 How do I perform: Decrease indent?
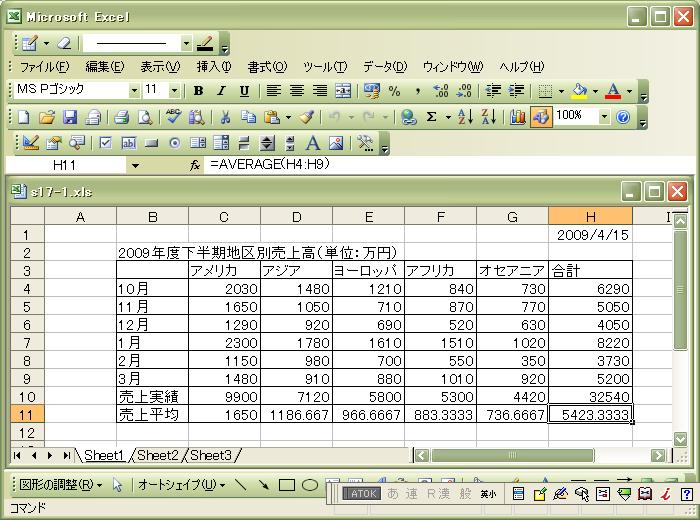493,91
